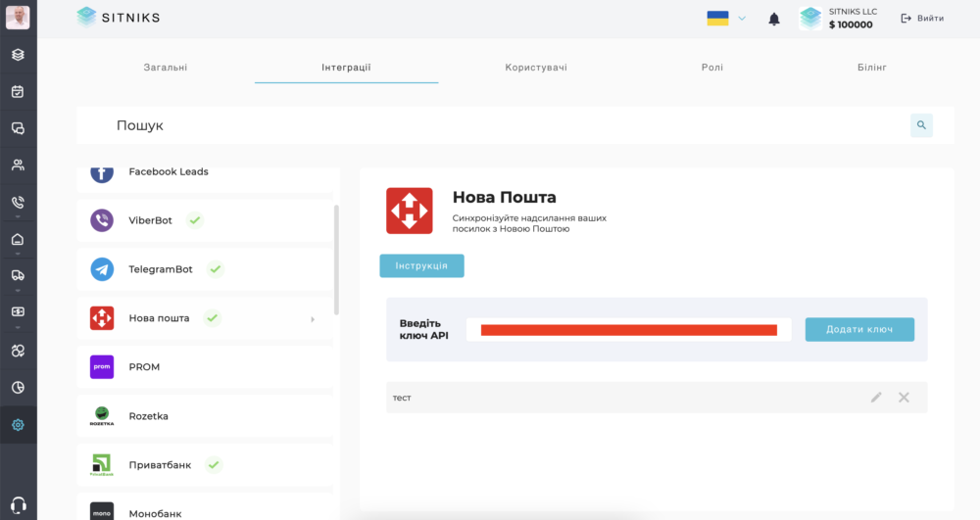
Task: Click the ViberBot green checkmark
Action: click(x=195, y=220)
